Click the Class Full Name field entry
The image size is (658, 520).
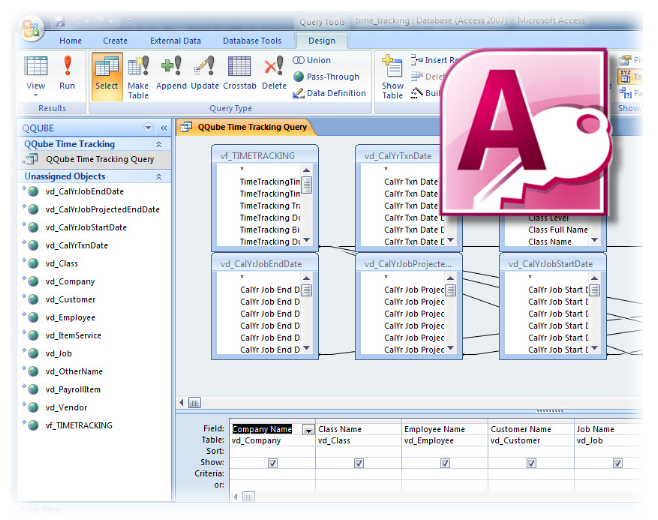tap(558, 230)
